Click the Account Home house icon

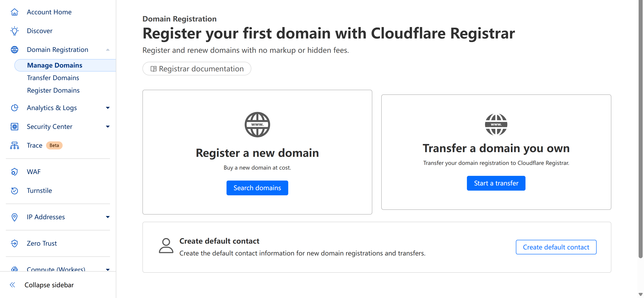pos(15,12)
